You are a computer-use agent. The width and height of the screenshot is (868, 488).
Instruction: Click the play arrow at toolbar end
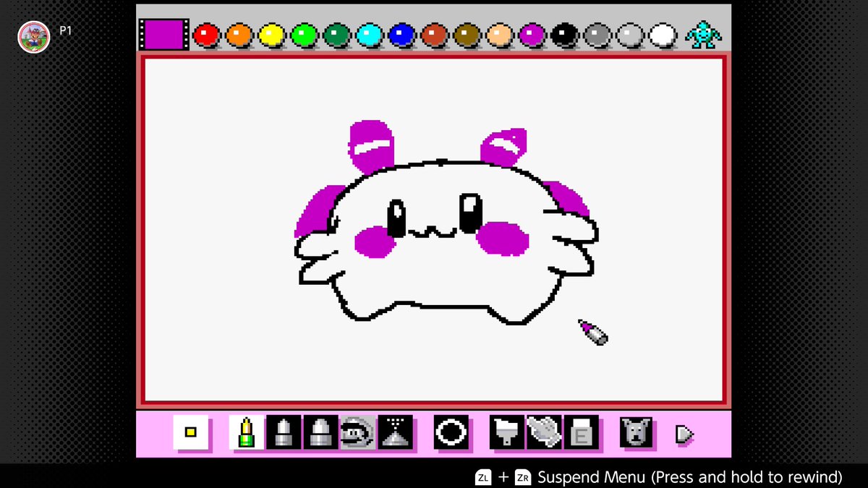point(685,434)
